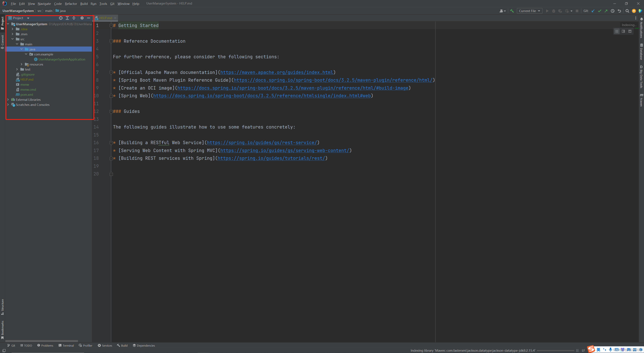The image size is (644, 353).
Task: Open the Dependencies tool window tab
Action: (x=144, y=345)
